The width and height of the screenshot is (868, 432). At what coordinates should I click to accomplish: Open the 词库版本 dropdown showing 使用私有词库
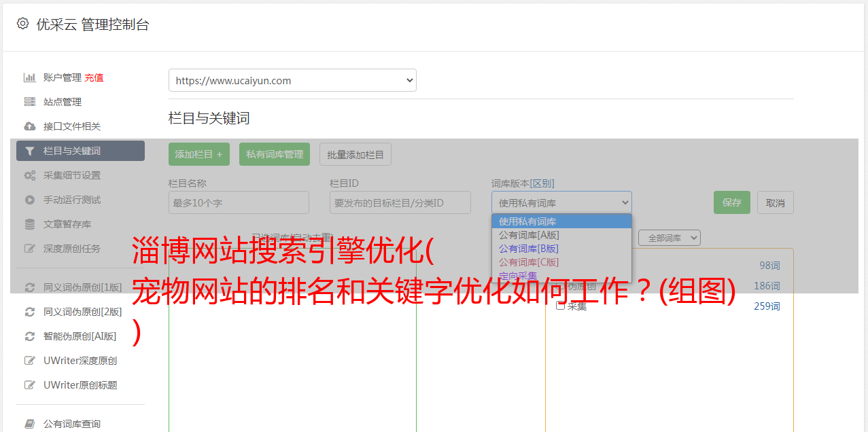(x=561, y=202)
